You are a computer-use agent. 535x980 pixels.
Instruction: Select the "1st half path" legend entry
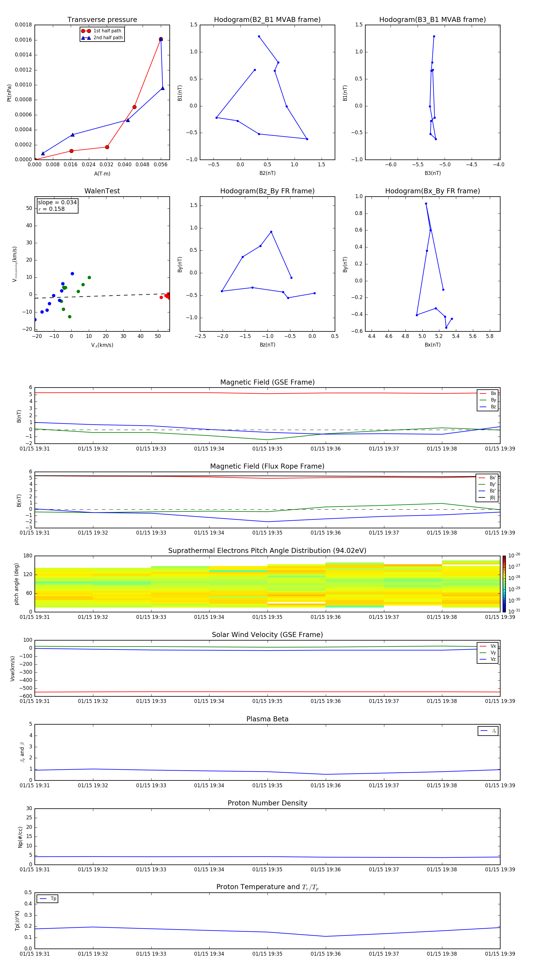coord(102,31)
